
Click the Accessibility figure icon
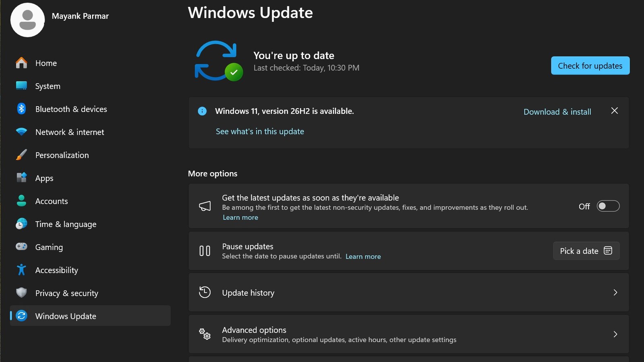coord(21,269)
